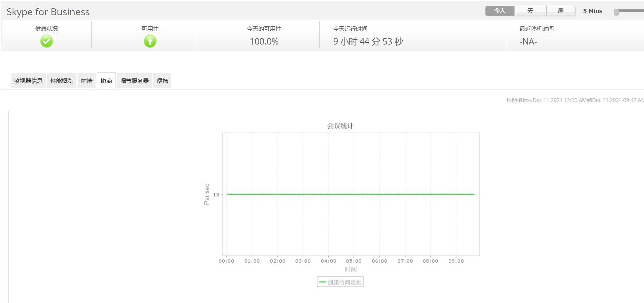Click the green data line in chart
Image resolution: width=644 pixels, height=303 pixels.
(x=351, y=194)
